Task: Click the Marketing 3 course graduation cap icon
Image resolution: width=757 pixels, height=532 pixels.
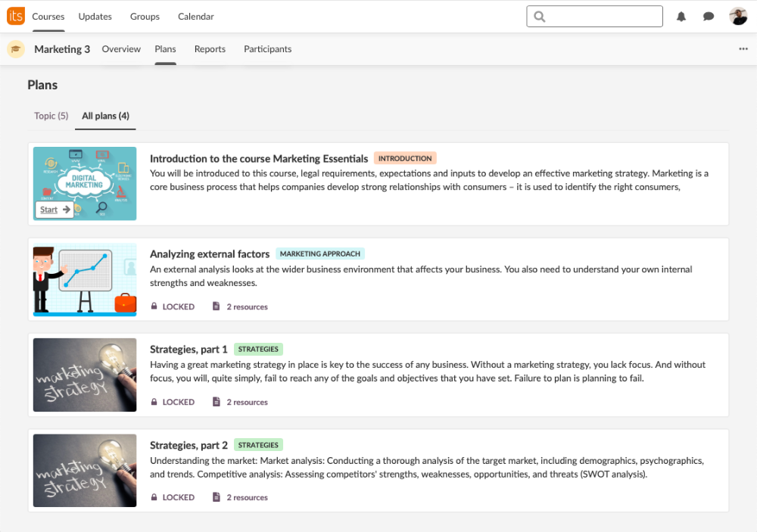Action: coord(15,49)
